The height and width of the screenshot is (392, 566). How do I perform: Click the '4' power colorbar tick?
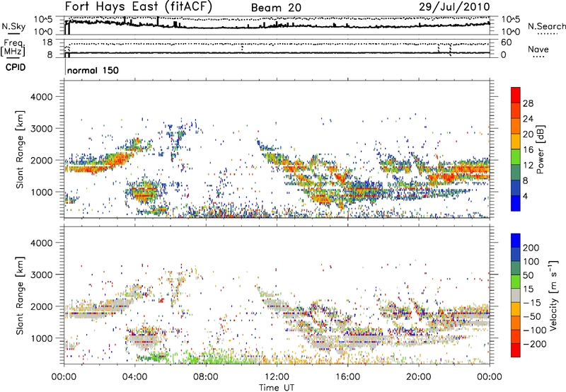point(525,196)
